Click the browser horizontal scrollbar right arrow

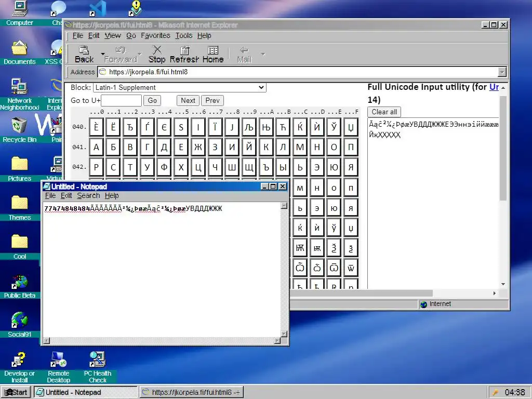pos(495,293)
